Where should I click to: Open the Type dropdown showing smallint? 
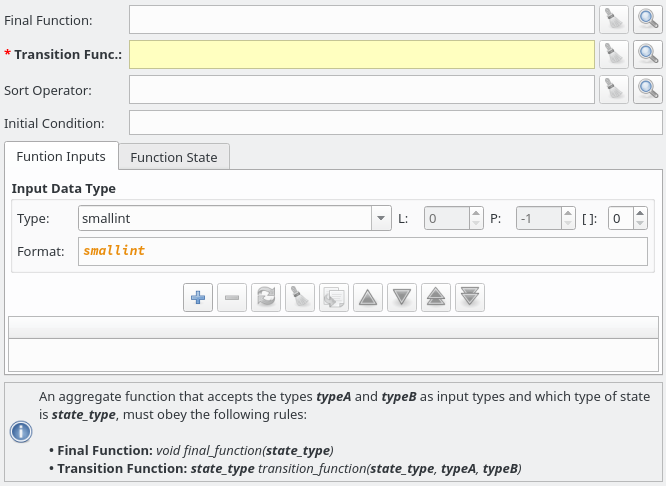pyautogui.click(x=381, y=218)
